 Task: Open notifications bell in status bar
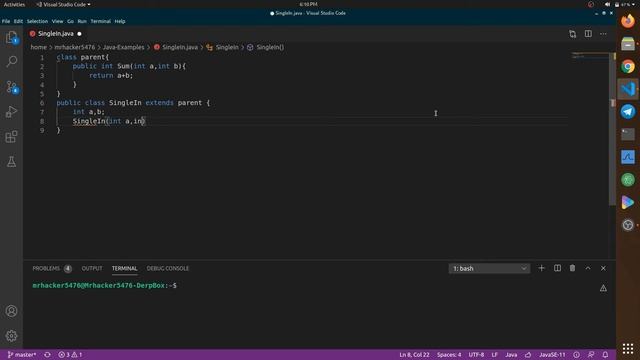(x=605, y=355)
